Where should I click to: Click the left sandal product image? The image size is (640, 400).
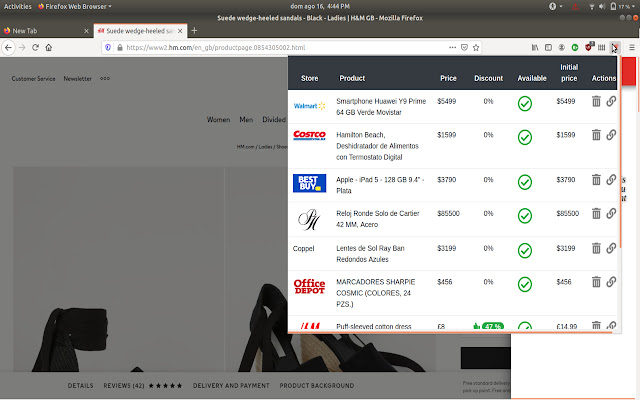[x=118, y=269]
